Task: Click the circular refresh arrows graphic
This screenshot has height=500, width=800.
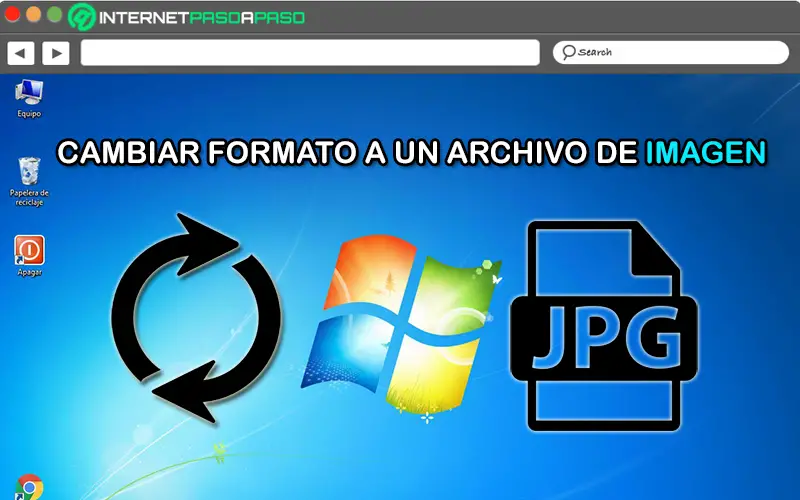Action: [196, 318]
